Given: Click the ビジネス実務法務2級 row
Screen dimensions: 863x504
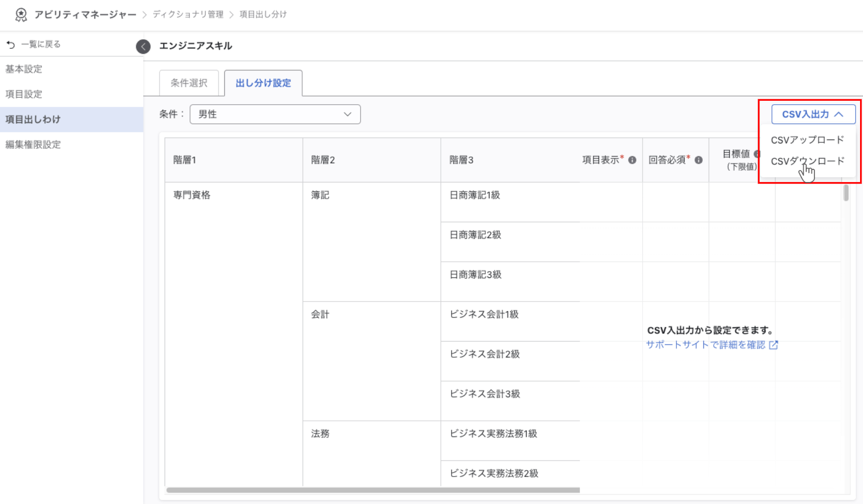Looking at the screenshot, I should point(510,474).
